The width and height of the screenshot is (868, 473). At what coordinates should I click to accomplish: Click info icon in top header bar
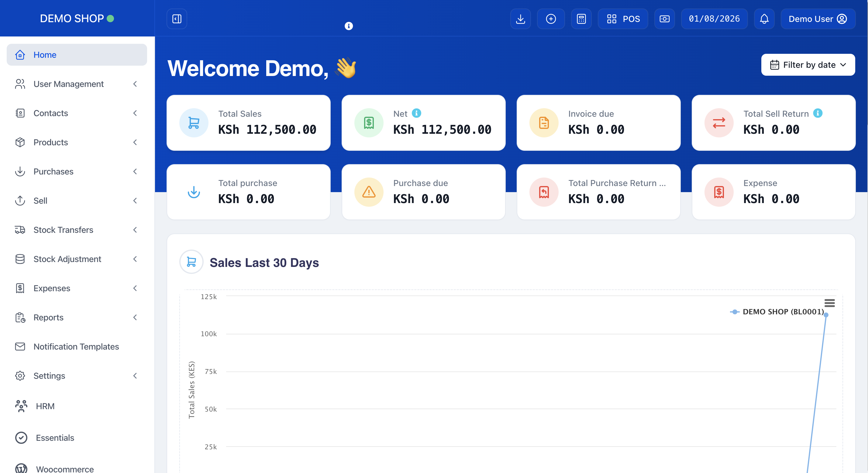pos(348,26)
